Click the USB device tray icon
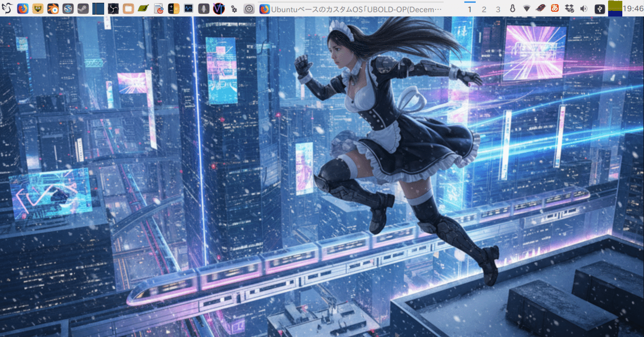Viewport: 644px width, 337px height. click(x=599, y=8)
